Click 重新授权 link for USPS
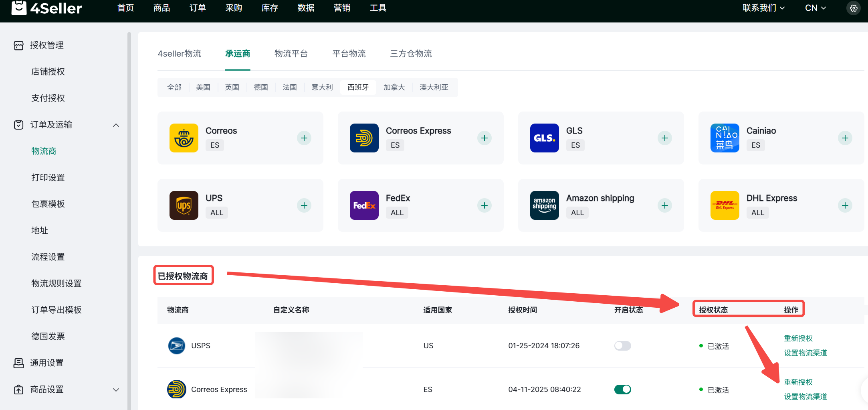Image resolution: width=868 pixels, height=410 pixels. coord(798,339)
